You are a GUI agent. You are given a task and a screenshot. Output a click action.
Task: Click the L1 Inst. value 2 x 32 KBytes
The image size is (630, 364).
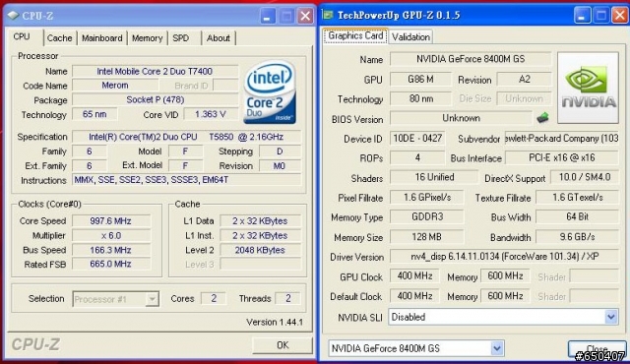pyautogui.click(x=260, y=235)
